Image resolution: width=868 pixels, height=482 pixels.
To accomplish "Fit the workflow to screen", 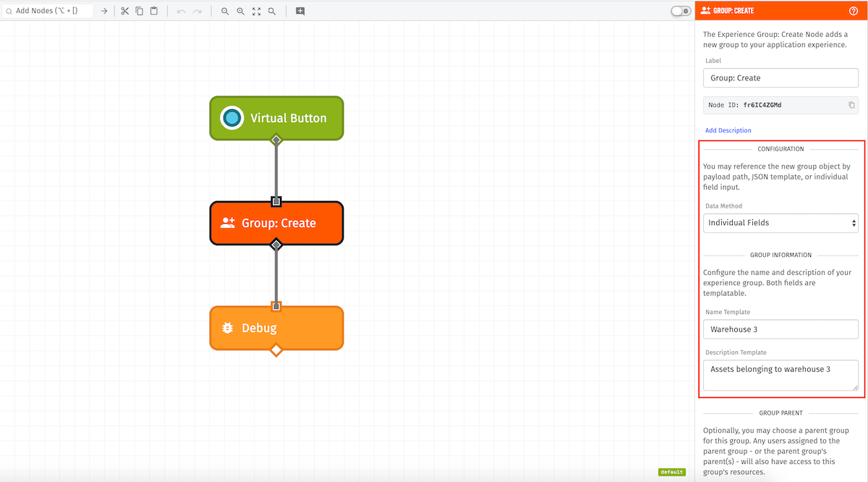I will [256, 12].
